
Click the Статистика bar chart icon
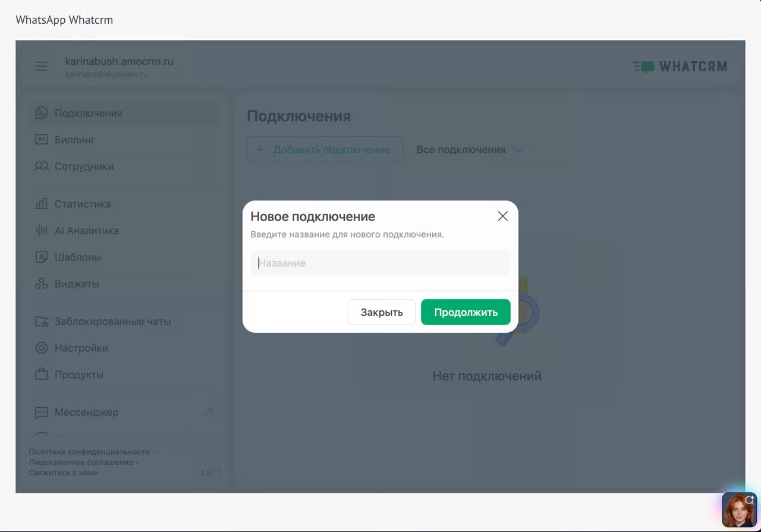tap(41, 204)
